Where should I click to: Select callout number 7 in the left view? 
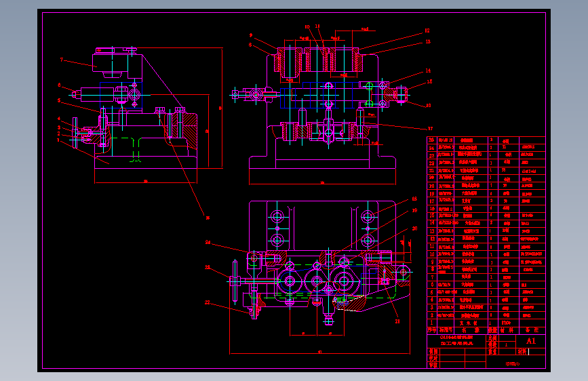pyautogui.click(x=62, y=60)
